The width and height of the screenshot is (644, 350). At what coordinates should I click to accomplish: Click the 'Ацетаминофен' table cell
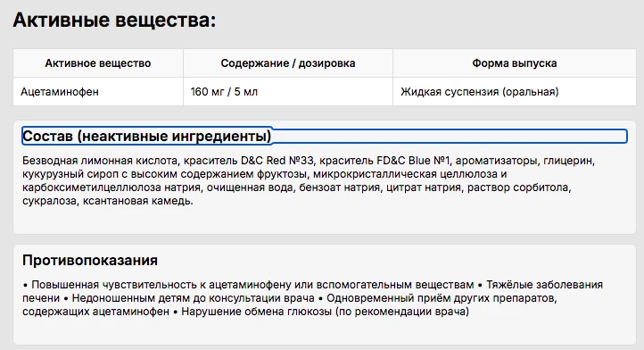click(x=60, y=92)
